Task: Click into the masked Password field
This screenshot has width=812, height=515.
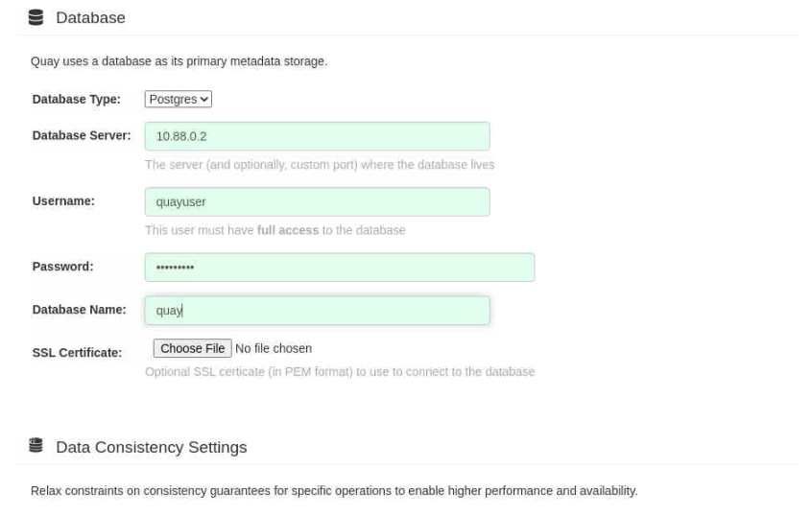Action: [x=340, y=267]
